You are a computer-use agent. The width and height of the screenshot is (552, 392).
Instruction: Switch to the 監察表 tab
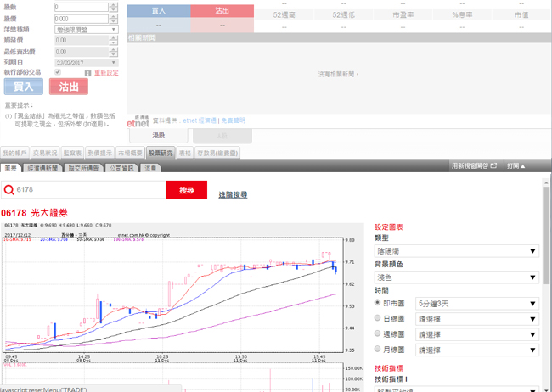(x=72, y=153)
